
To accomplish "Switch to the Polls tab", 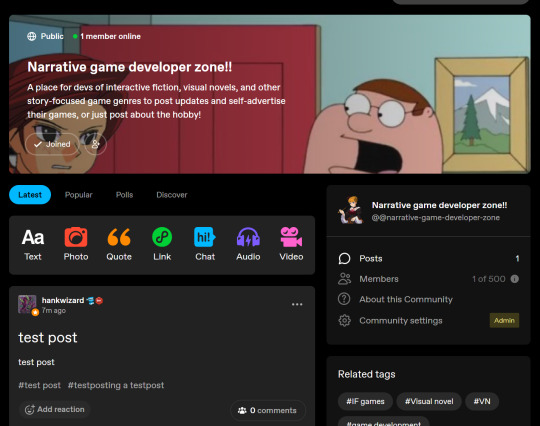I will point(124,195).
